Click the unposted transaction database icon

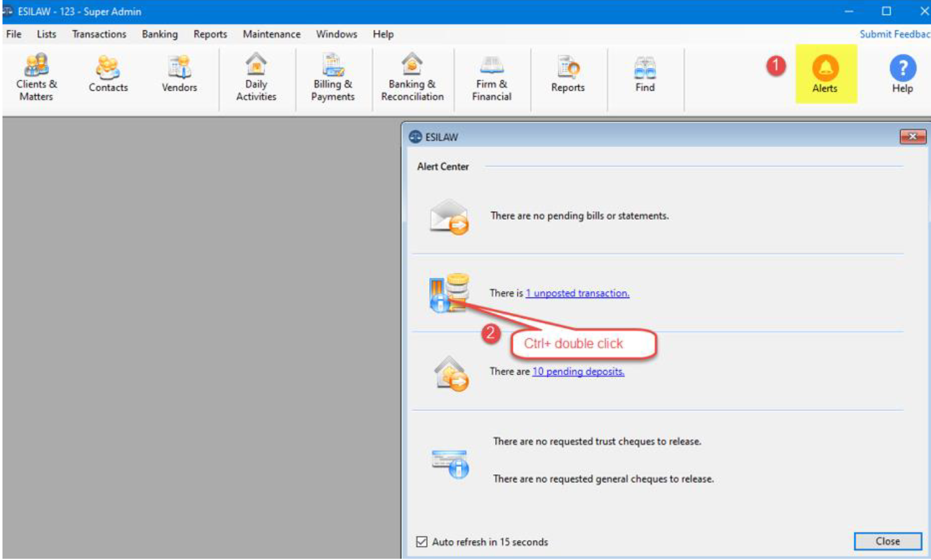tap(449, 292)
